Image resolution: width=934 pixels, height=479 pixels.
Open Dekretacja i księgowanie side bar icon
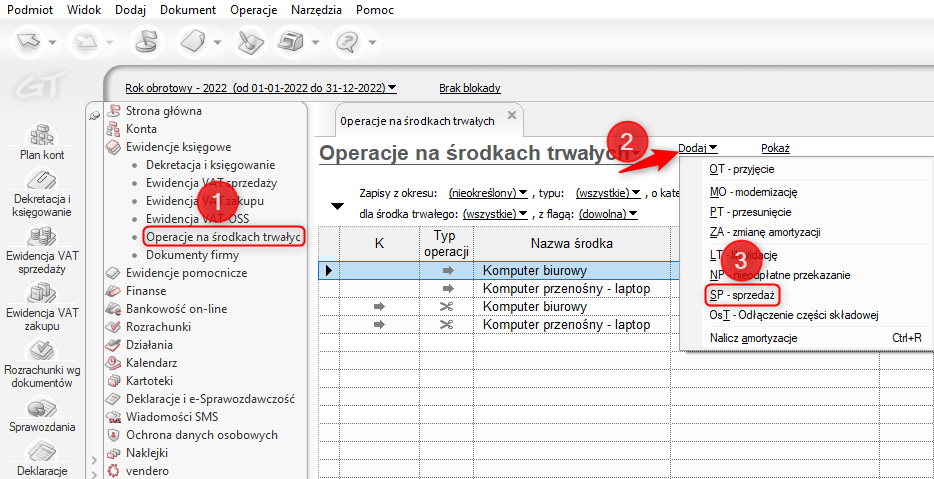pyautogui.click(x=42, y=192)
